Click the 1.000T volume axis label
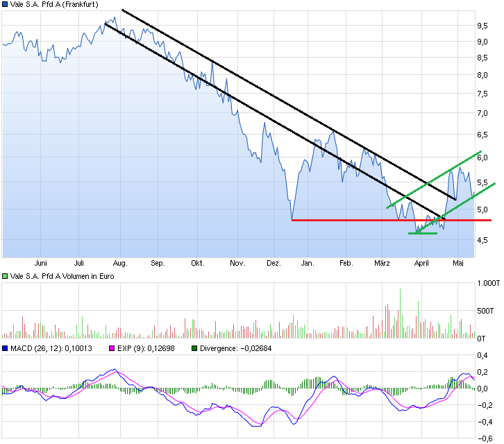The image size is (504, 444). coord(486,284)
